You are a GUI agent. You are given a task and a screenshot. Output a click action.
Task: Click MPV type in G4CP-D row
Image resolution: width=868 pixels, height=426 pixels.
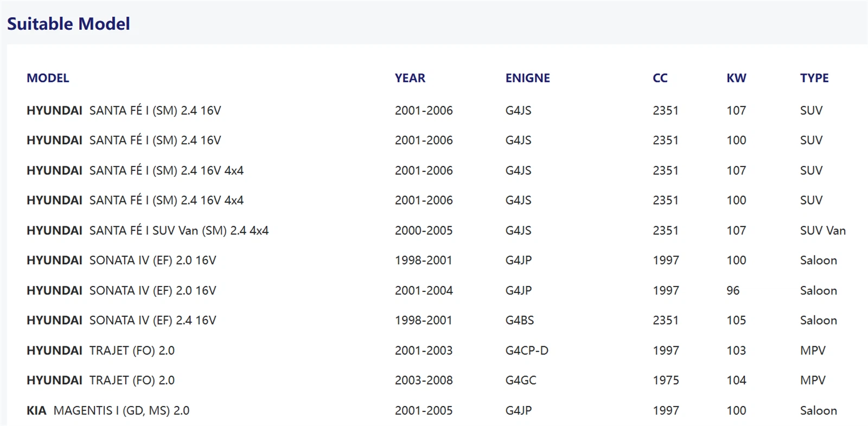[x=813, y=351]
